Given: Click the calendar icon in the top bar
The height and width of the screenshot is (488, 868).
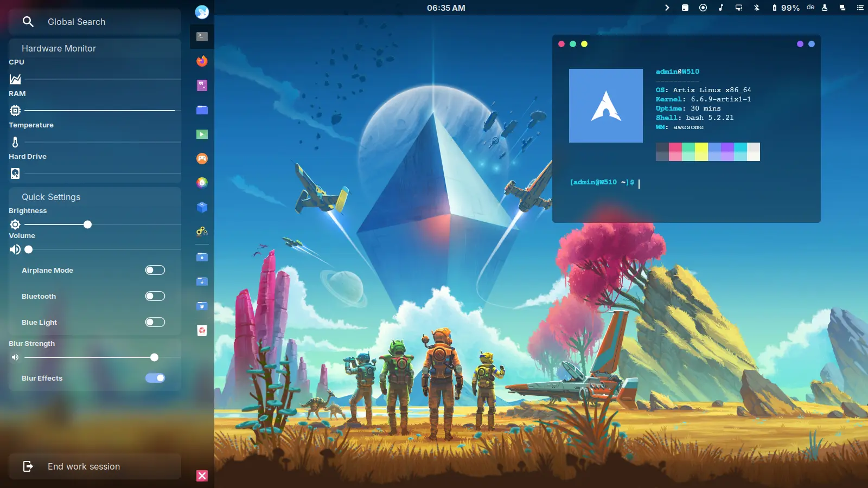Looking at the screenshot, I should pyautogui.click(x=685, y=8).
